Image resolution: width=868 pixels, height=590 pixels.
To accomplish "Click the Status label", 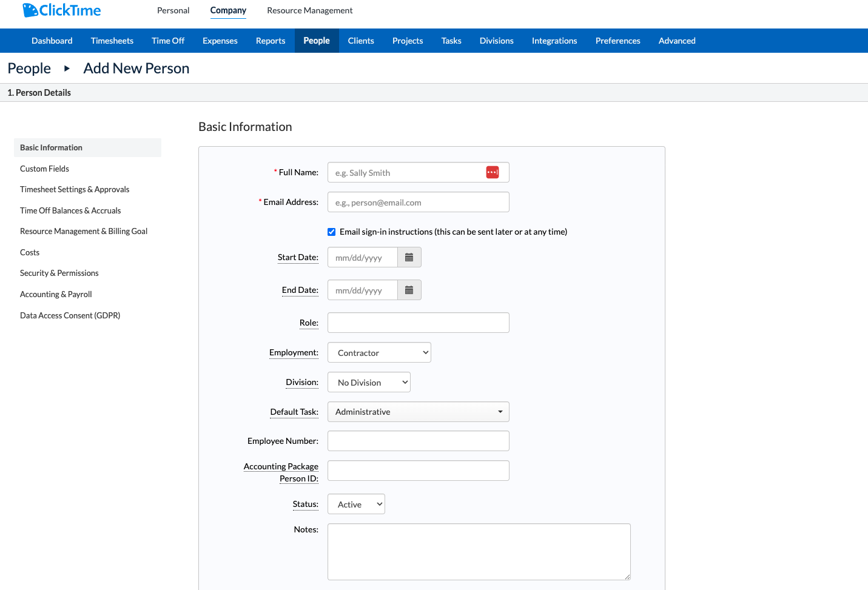I will (x=305, y=504).
